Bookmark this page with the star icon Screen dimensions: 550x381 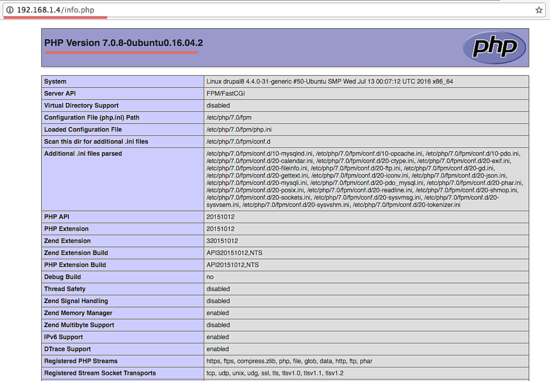coord(539,10)
